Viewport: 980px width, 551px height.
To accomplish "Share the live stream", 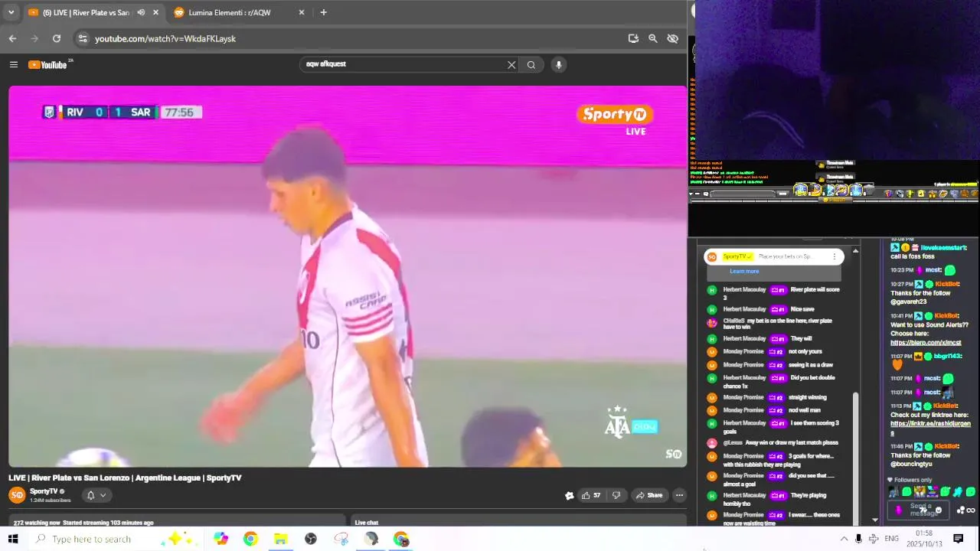I will [x=649, y=495].
